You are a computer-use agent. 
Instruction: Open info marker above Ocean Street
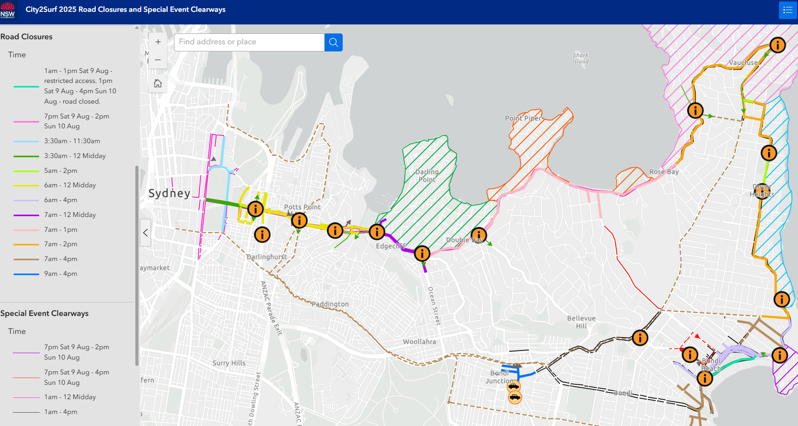422,253
